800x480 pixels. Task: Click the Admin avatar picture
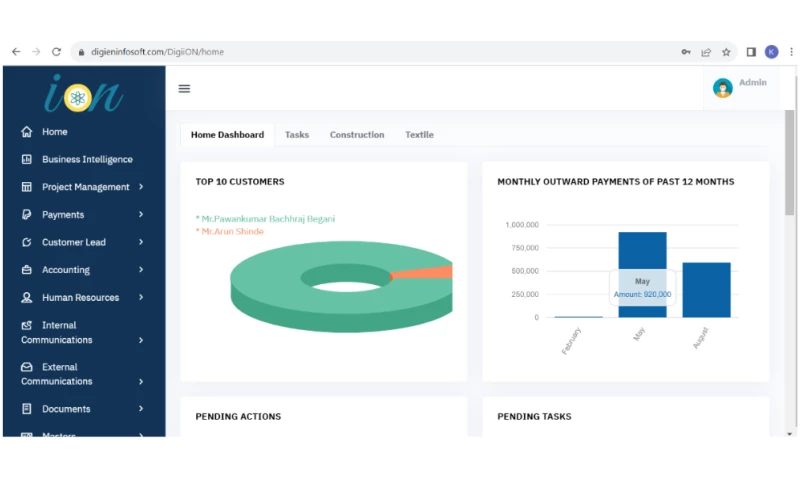point(722,88)
